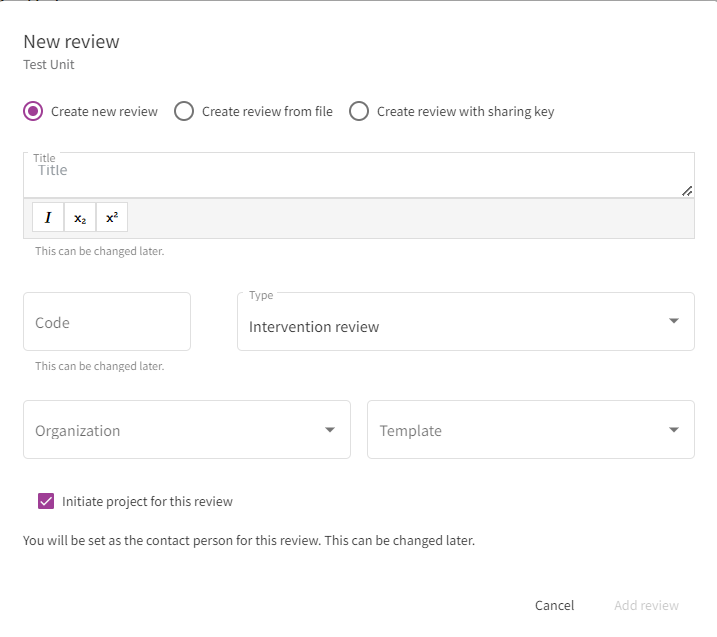This screenshot has width=717, height=637.
Task: Click the 'Initiate project for this review' label text
Action: (147, 501)
